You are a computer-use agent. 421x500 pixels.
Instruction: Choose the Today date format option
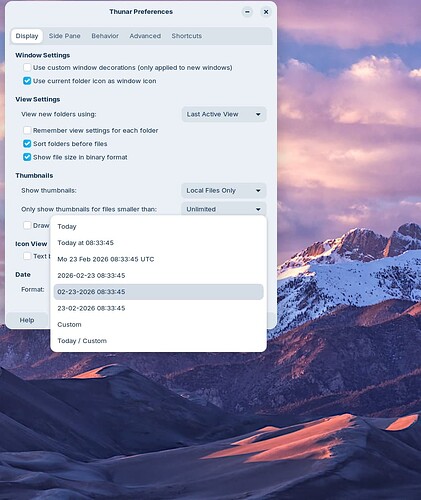(158, 227)
